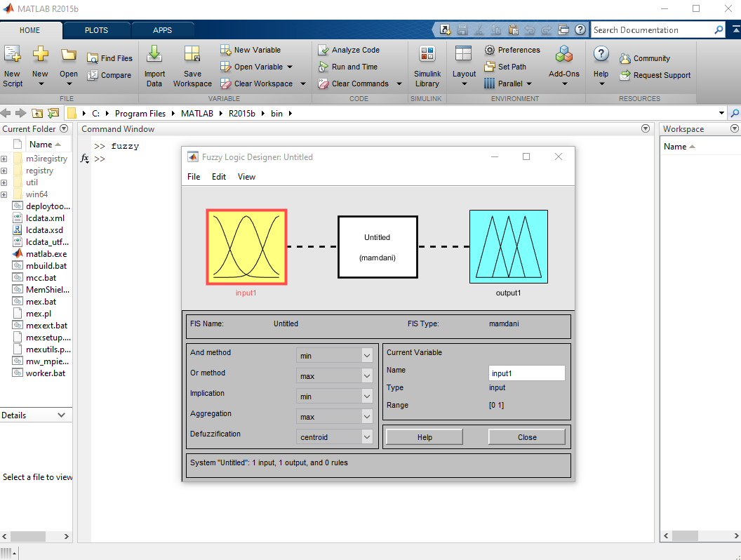Click the forward navigation arrow

coord(21,114)
